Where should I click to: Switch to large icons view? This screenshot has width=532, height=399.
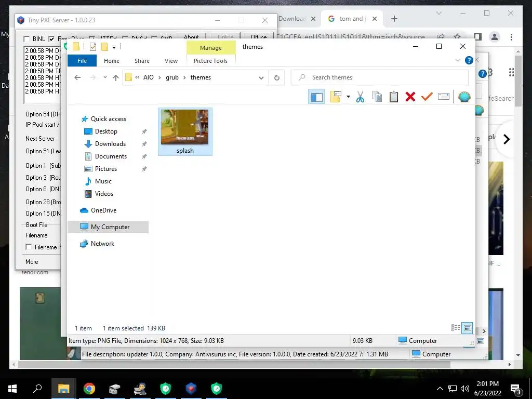[467, 328]
